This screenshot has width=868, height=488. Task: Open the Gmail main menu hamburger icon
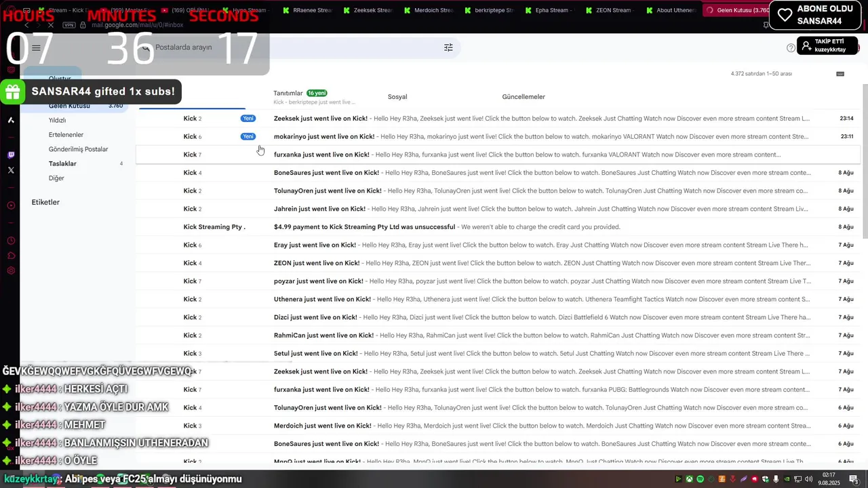coord(36,48)
